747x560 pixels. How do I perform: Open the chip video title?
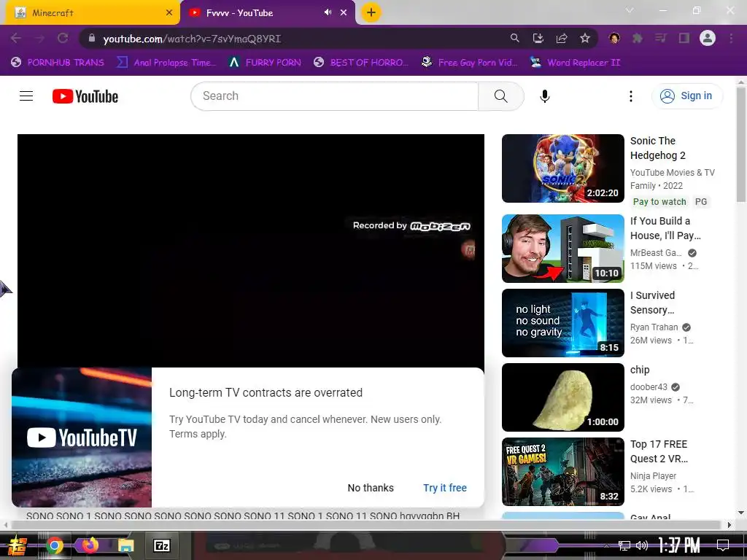tap(640, 370)
